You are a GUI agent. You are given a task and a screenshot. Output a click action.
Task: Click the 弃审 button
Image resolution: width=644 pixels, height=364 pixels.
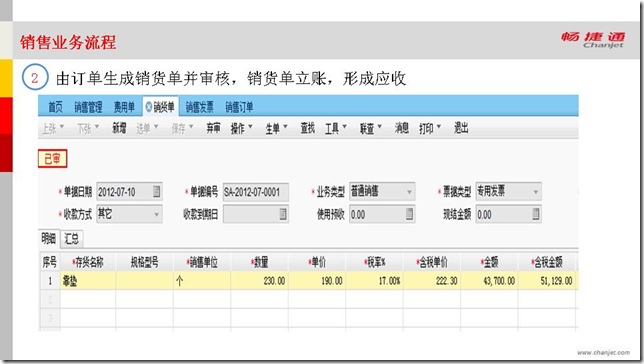pyautogui.click(x=213, y=129)
